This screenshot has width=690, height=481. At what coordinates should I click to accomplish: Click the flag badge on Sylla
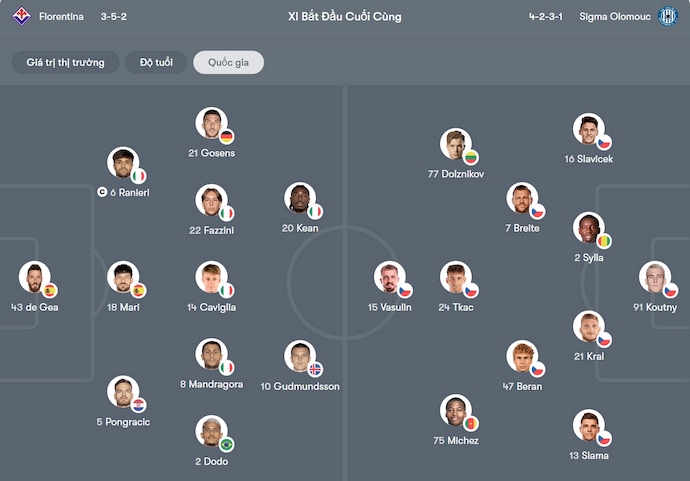coord(604,241)
